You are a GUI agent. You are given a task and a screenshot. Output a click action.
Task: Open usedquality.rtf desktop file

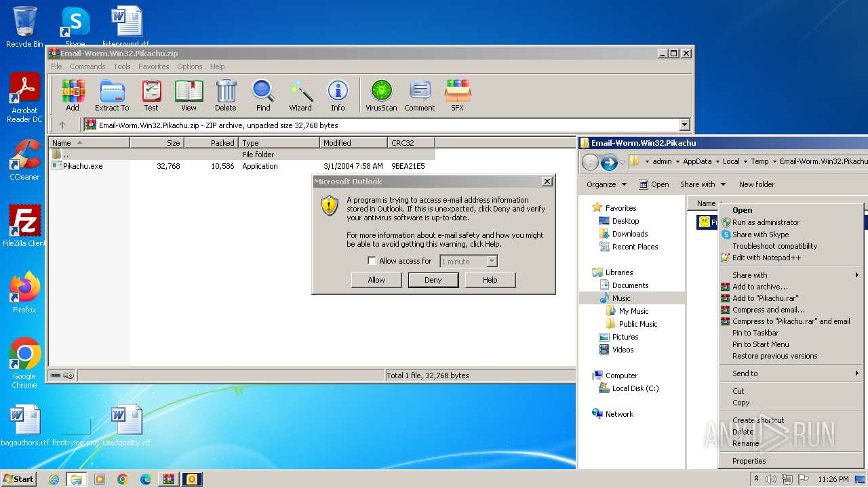coord(127,426)
